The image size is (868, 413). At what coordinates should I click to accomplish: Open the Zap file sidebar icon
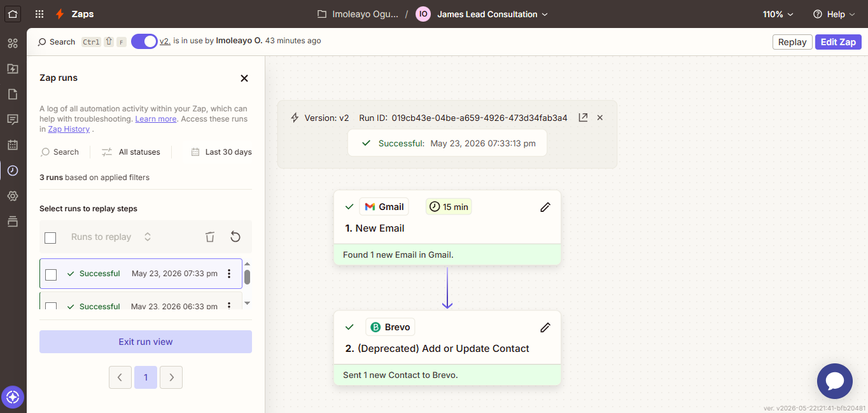click(x=13, y=69)
